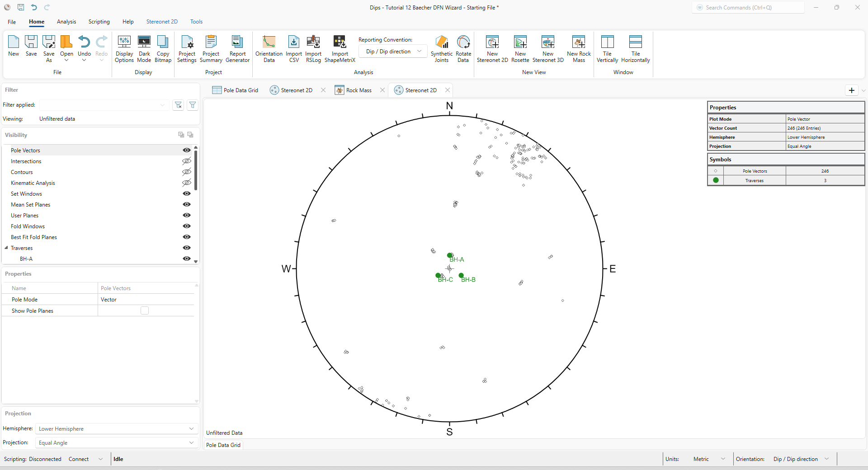Open Units Metric dropdown
The height and width of the screenshot is (470, 868).
[709, 459]
